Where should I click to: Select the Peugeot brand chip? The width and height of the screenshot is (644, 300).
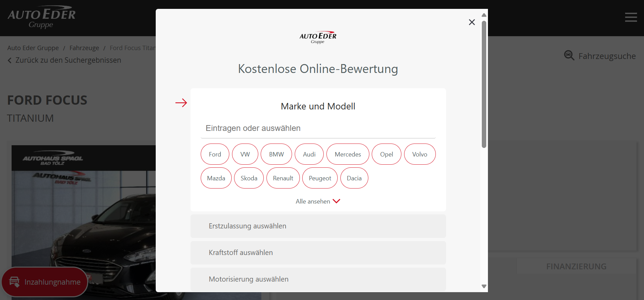[x=320, y=178]
